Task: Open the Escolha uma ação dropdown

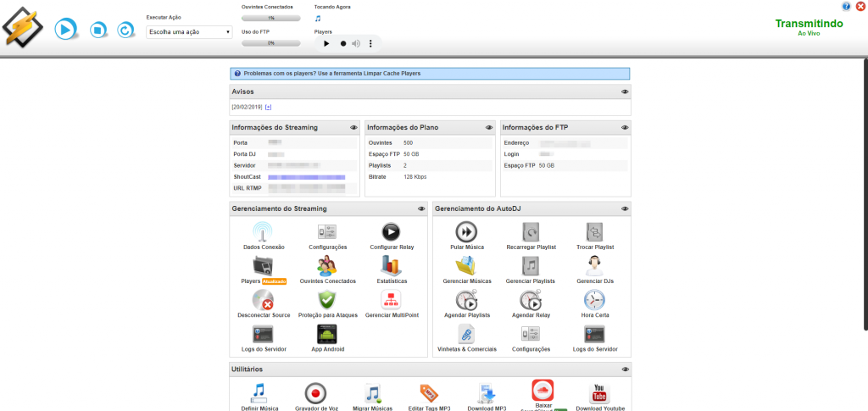Action: tap(189, 32)
